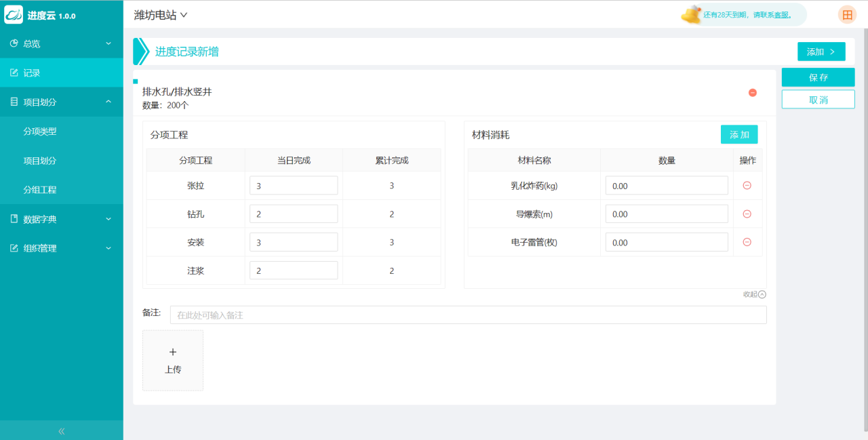Collapse details using 收起 toggle
Viewport: 868px width, 440px height.
point(754,294)
